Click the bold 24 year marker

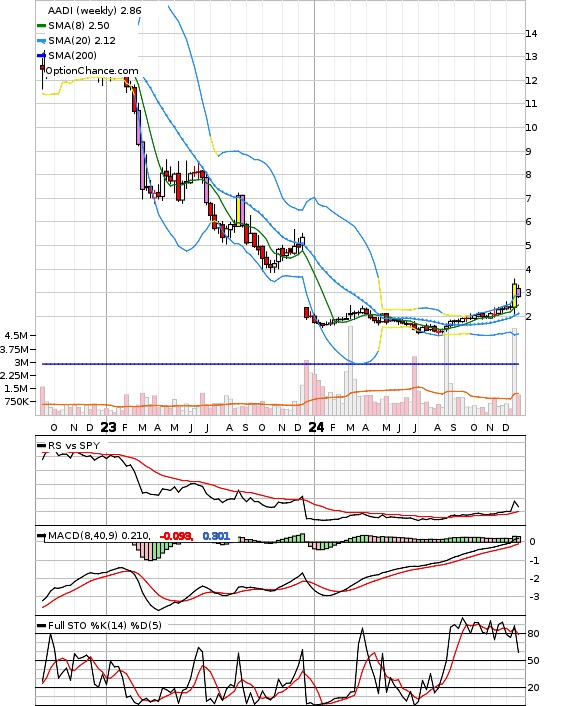316,427
